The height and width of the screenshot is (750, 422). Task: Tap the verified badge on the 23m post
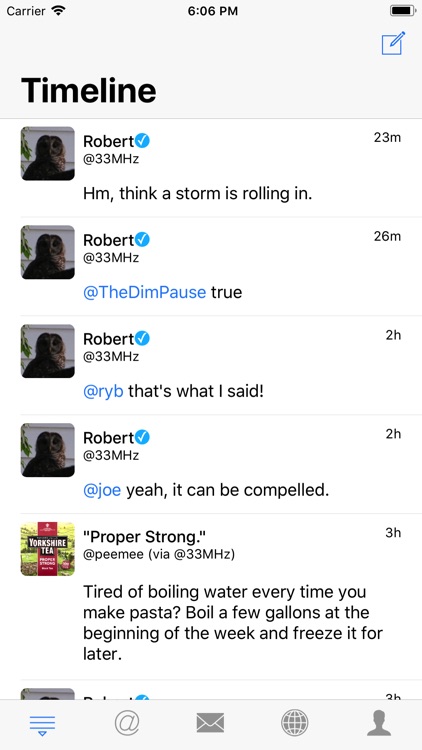[142, 141]
